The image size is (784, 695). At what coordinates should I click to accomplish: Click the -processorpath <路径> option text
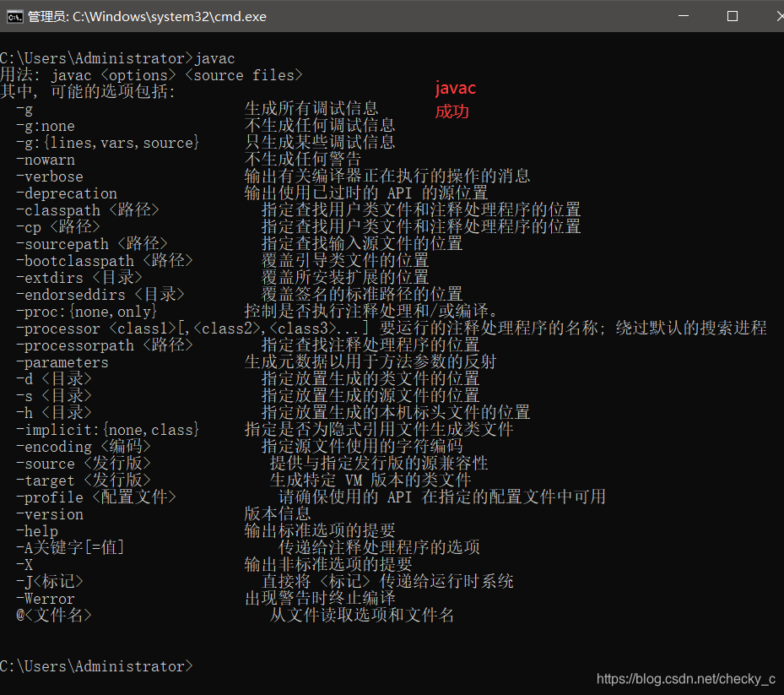pyautogui.click(x=105, y=345)
